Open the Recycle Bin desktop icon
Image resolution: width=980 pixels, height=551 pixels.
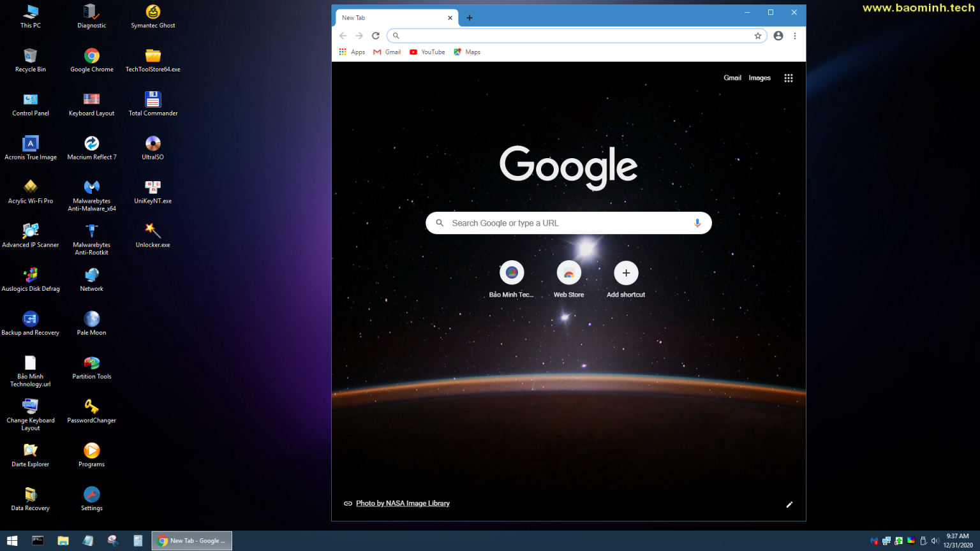[x=30, y=61]
